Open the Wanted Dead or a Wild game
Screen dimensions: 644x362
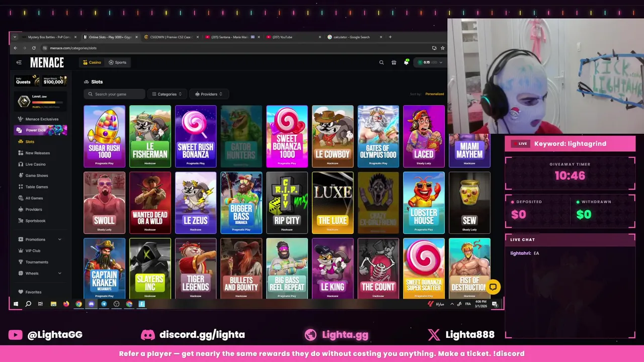150,203
